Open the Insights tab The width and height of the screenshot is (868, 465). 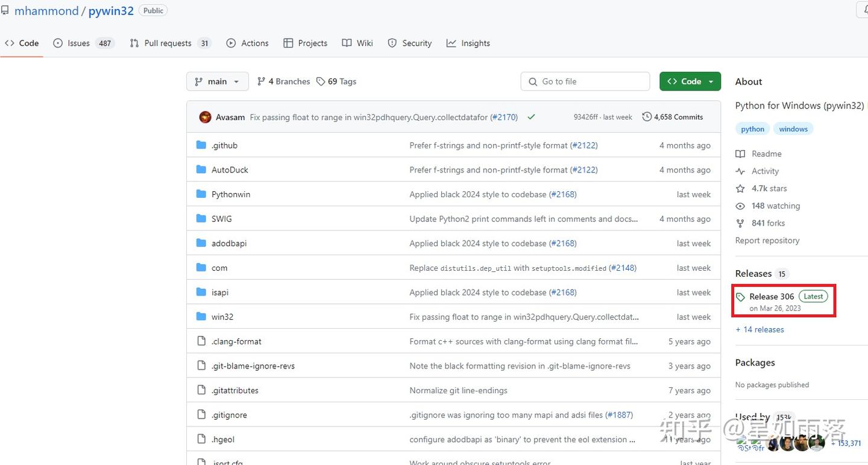[468, 43]
